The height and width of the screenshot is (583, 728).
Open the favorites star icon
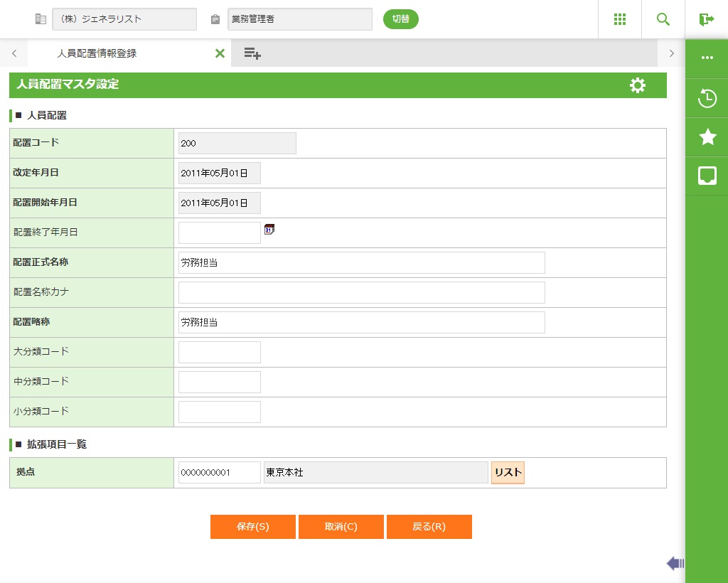coord(707,137)
